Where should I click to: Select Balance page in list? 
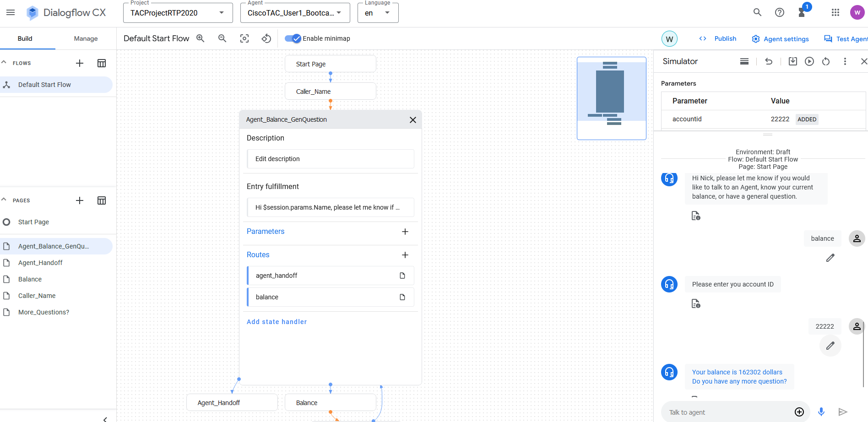(x=56, y=279)
